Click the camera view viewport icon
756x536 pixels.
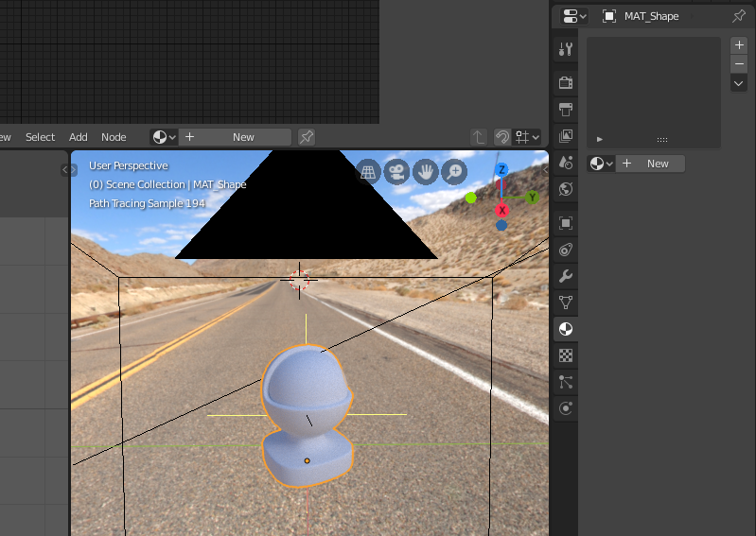point(396,171)
